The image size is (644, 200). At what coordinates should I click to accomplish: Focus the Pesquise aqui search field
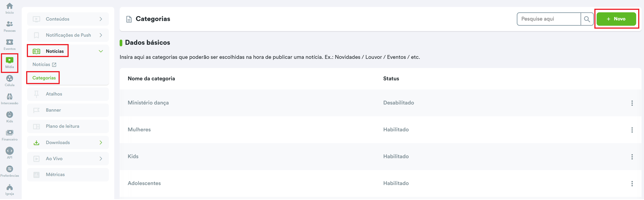tap(549, 19)
